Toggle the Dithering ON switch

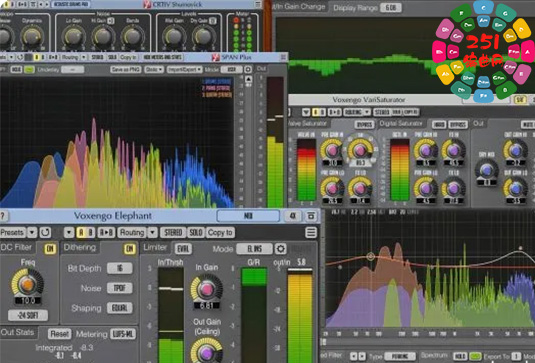click(x=130, y=249)
